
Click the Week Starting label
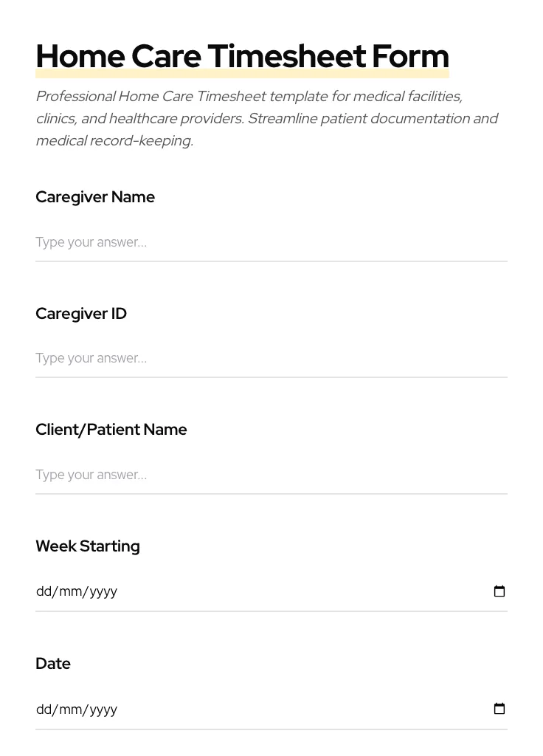(88, 546)
